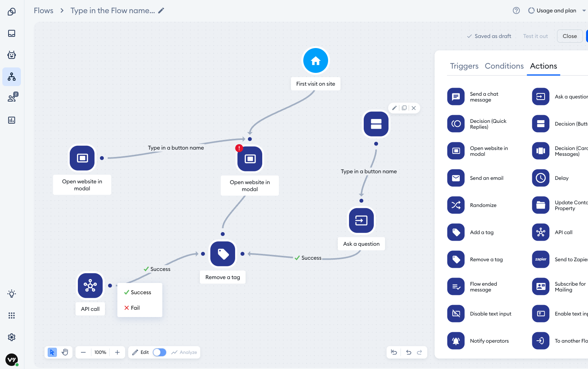Activate the pointer select tool
This screenshot has width=588, height=369.
point(52,352)
